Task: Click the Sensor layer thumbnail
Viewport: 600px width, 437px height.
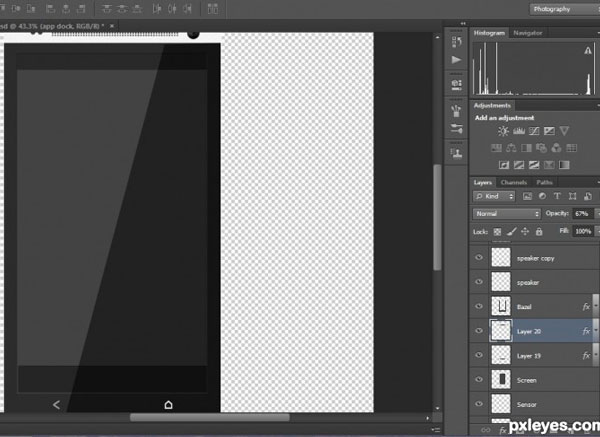Action: (501, 404)
